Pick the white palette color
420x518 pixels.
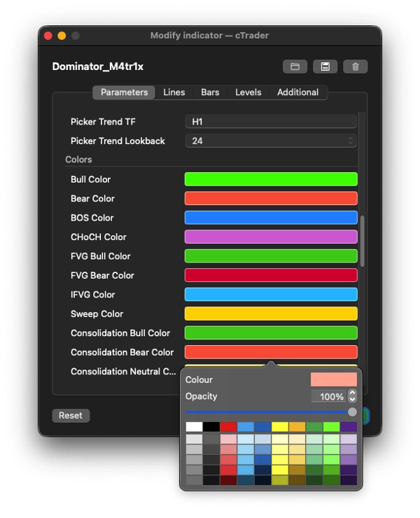[x=195, y=427]
